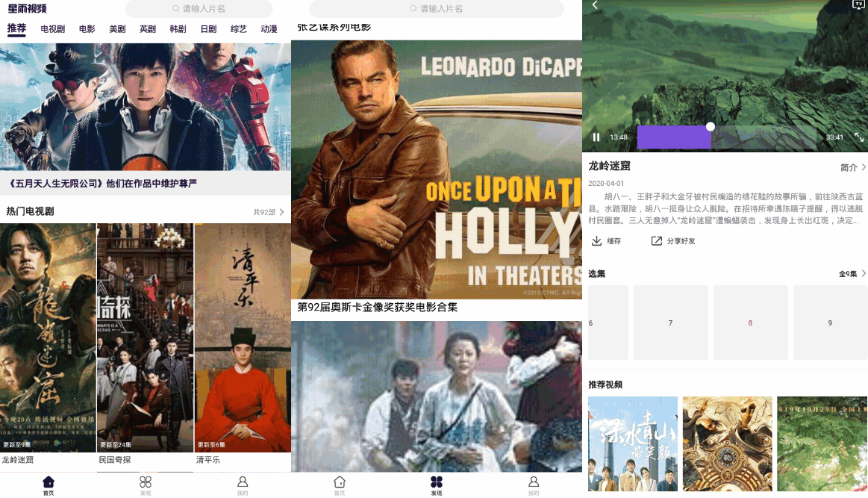This screenshot has height=498, width=868.
Task: Tap the 缓存 download icon
Action: coord(597,240)
